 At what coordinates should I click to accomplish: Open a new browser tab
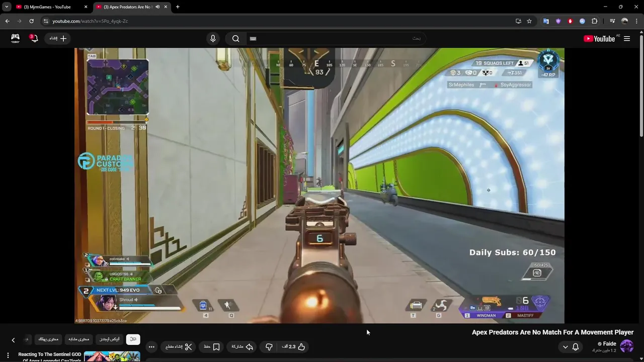[x=178, y=7]
